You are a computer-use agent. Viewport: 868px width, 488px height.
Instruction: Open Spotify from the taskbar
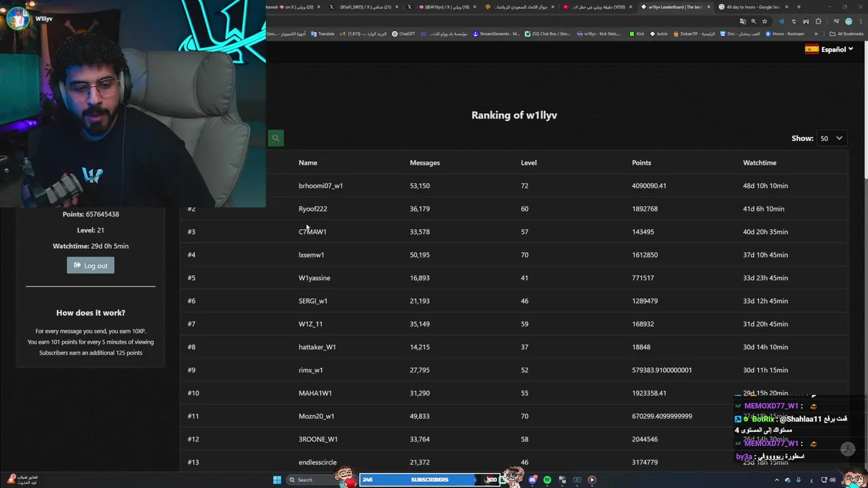(x=547, y=480)
